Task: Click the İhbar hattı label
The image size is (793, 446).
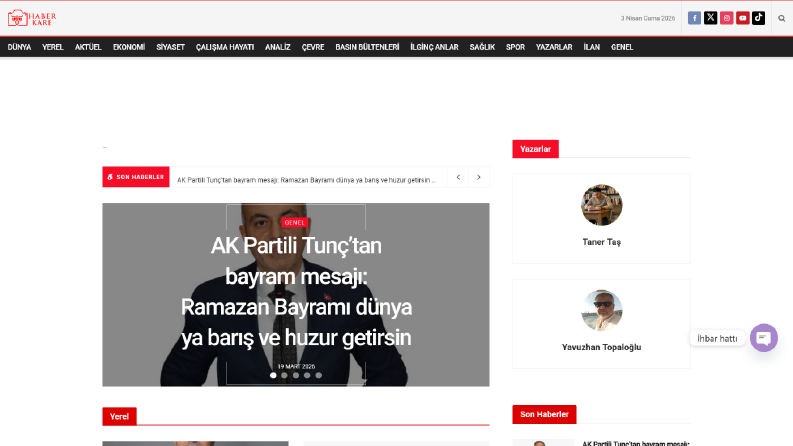Action: click(x=717, y=339)
